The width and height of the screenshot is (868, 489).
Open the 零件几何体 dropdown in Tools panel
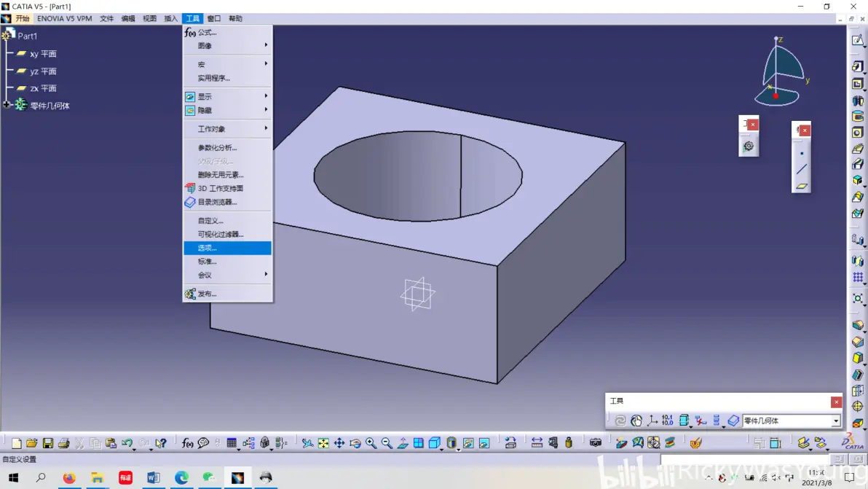[x=835, y=421]
